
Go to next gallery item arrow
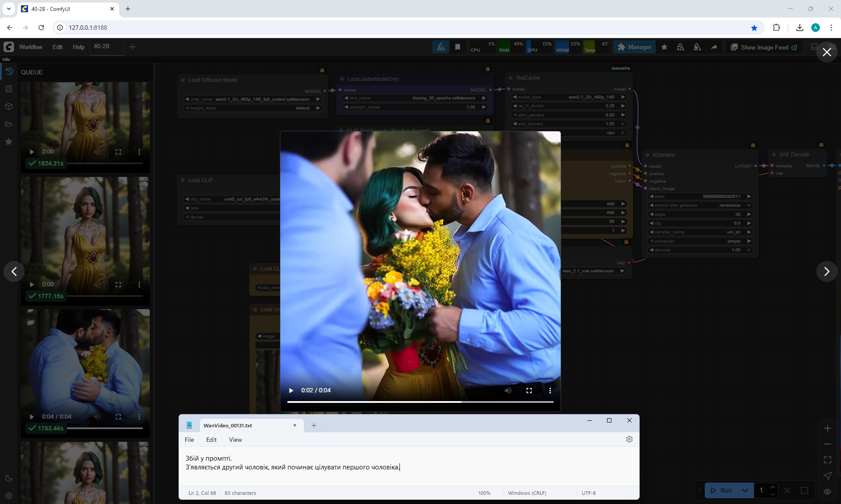(x=826, y=271)
